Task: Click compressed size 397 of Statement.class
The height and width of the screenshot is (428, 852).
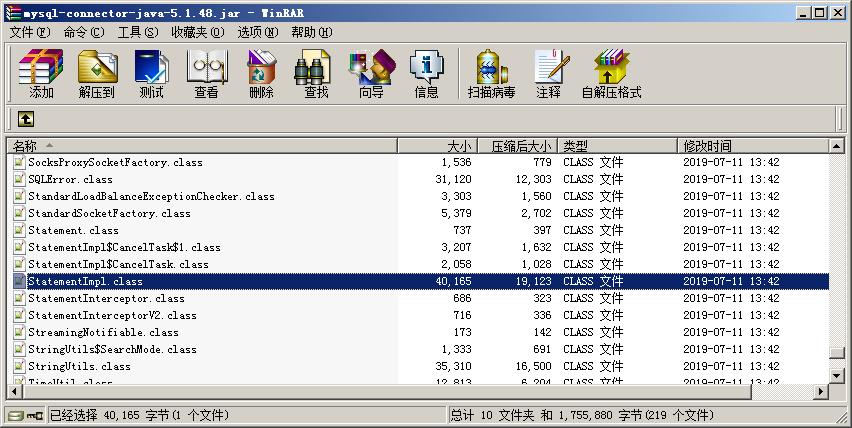Action: (x=542, y=230)
